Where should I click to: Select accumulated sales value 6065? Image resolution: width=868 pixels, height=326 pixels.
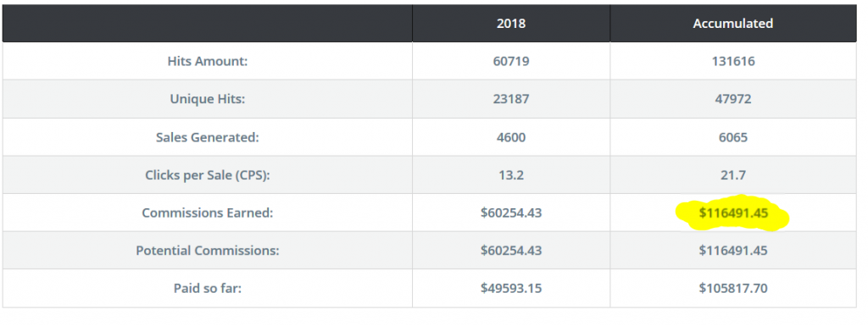click(x=733, y=137)
